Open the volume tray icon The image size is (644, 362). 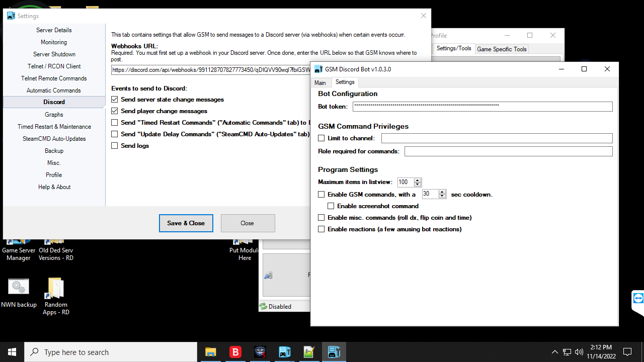(579, 352)
